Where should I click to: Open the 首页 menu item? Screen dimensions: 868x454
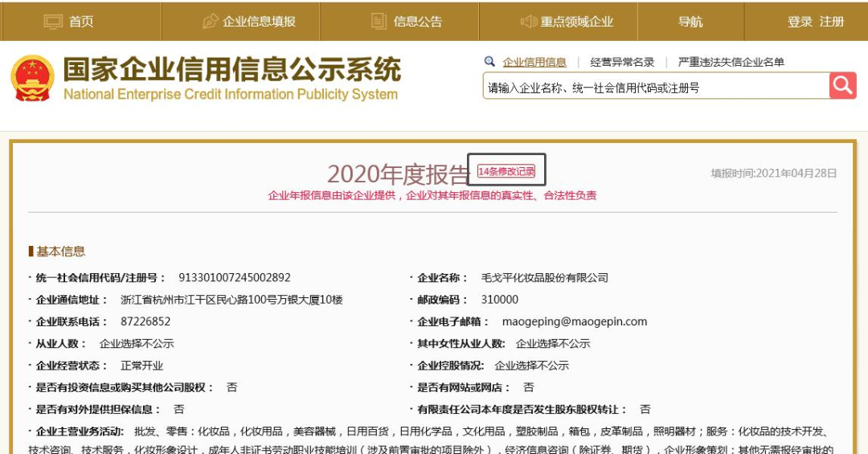click(81, 22)
